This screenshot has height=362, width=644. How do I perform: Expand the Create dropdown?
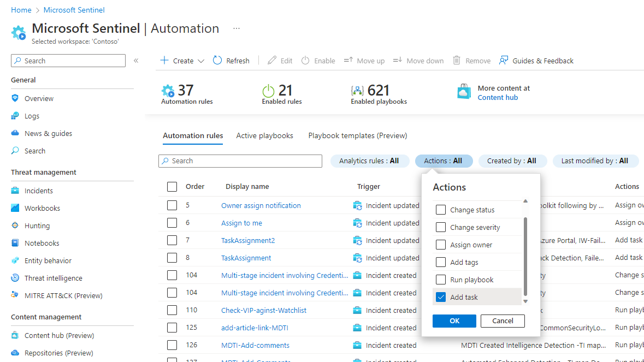[181, 60]
